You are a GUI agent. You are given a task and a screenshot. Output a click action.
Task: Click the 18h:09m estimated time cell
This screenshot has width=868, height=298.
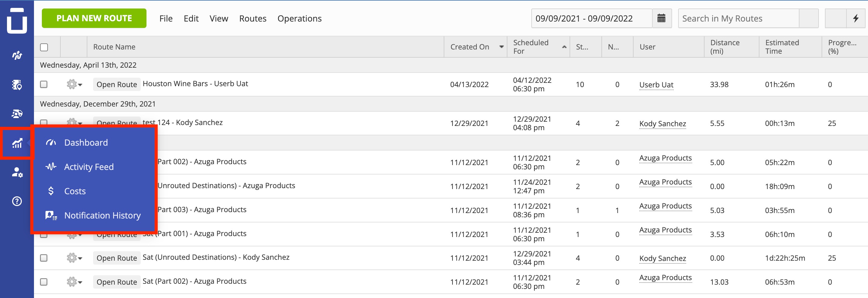780,186
